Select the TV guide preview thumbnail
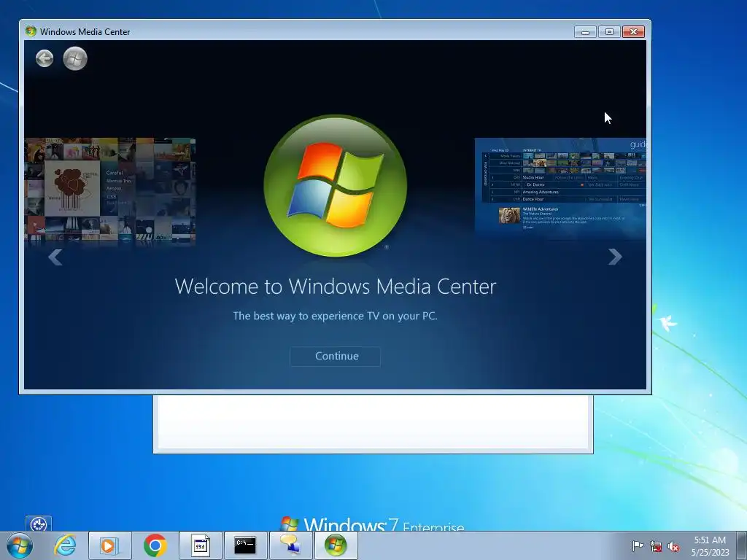The height and width of the screenshot is (560, 747). (x=560, y=188)
